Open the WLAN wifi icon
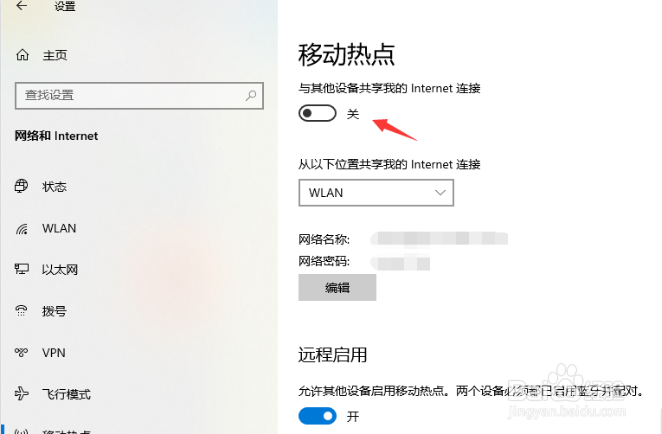This screenshot has width=662, height=434. (22, 228)
